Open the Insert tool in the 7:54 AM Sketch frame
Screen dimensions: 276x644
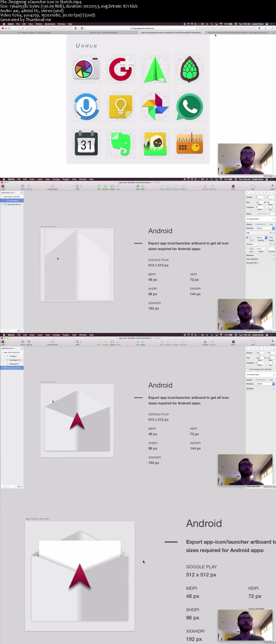click(3, 187)
